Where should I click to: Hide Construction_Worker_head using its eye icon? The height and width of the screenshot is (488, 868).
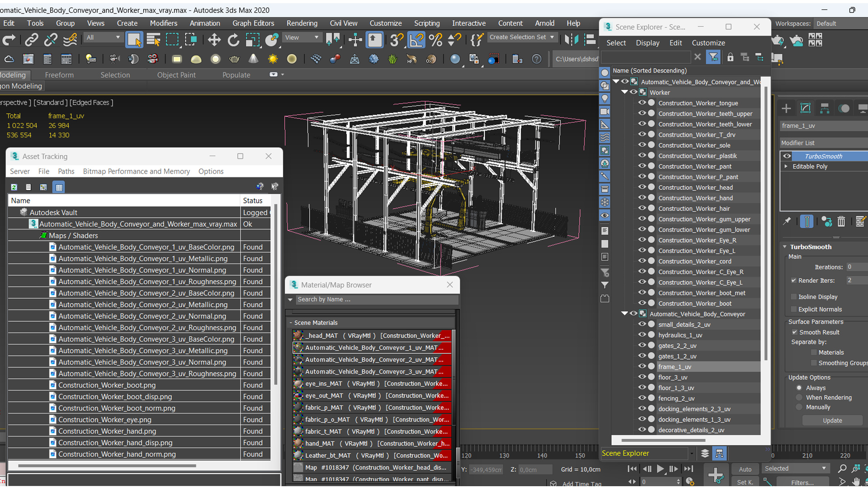(x=642, y=187)
